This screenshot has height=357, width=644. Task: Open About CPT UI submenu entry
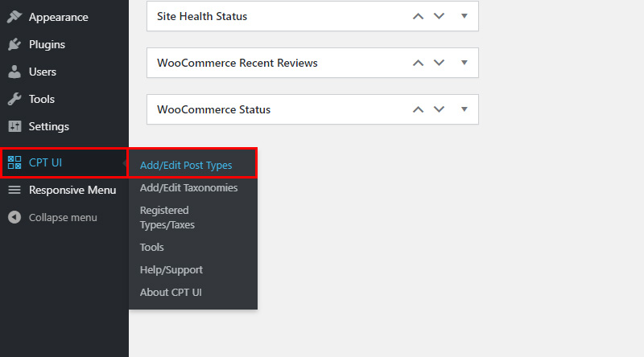(171, 292)
